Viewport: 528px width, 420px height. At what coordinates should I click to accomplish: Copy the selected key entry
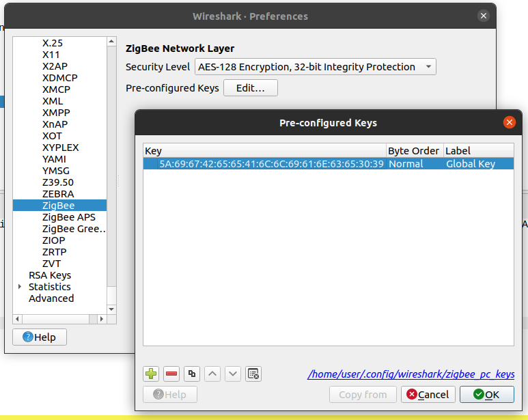click(x=192, y=374)
